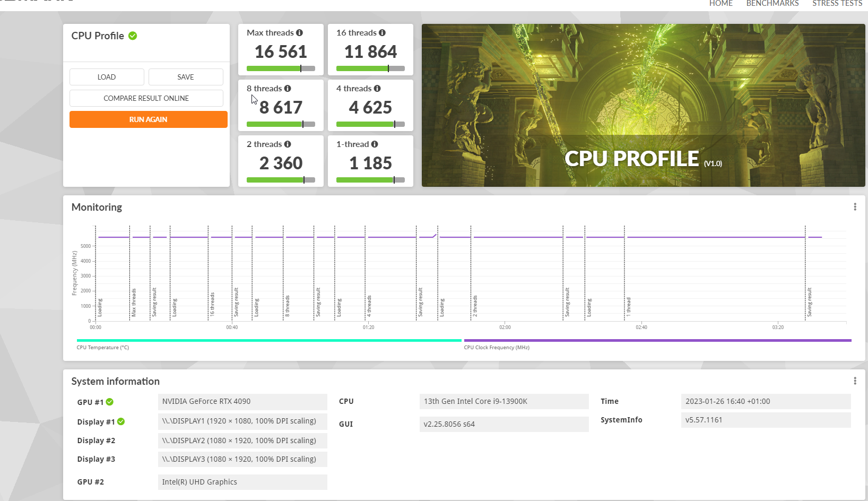The width and height of the screenshot is (868, 501).
Task: Click the 2 threads score 2 360
Action: [x=281, y=163]
